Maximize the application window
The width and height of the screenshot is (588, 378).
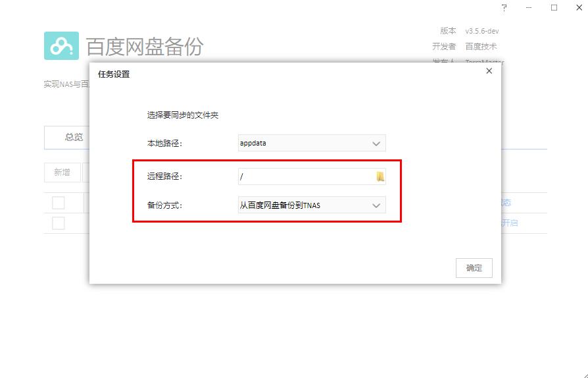(554, 8)
